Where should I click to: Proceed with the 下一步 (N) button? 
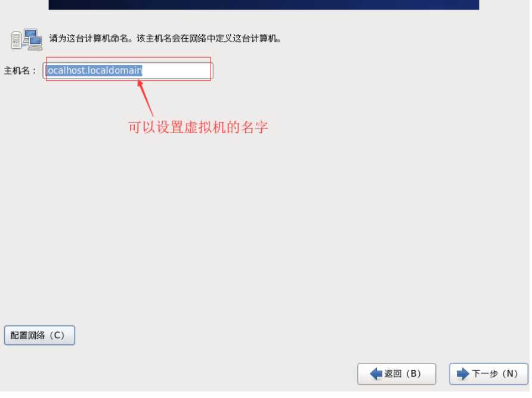[x=488, y=374]
